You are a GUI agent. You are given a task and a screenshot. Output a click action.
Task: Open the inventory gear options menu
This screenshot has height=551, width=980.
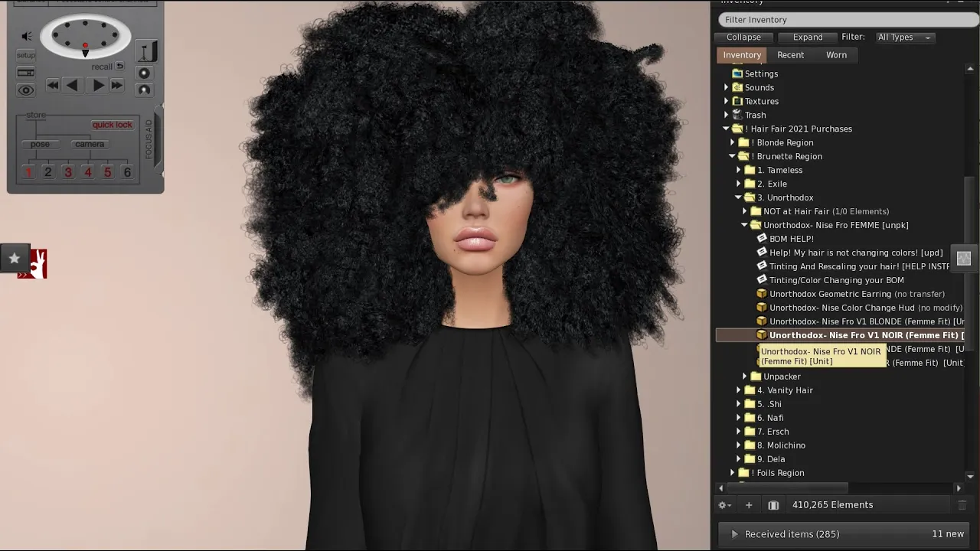[724, 505]
